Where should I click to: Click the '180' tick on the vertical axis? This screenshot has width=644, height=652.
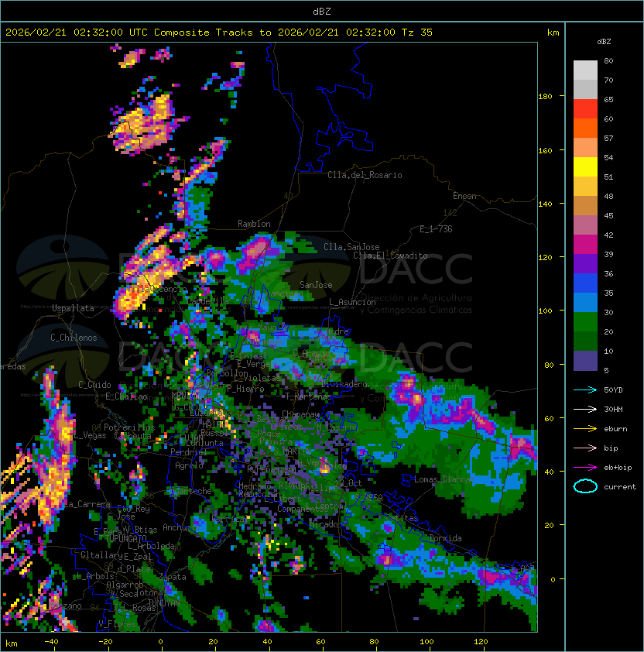(545, 97)
